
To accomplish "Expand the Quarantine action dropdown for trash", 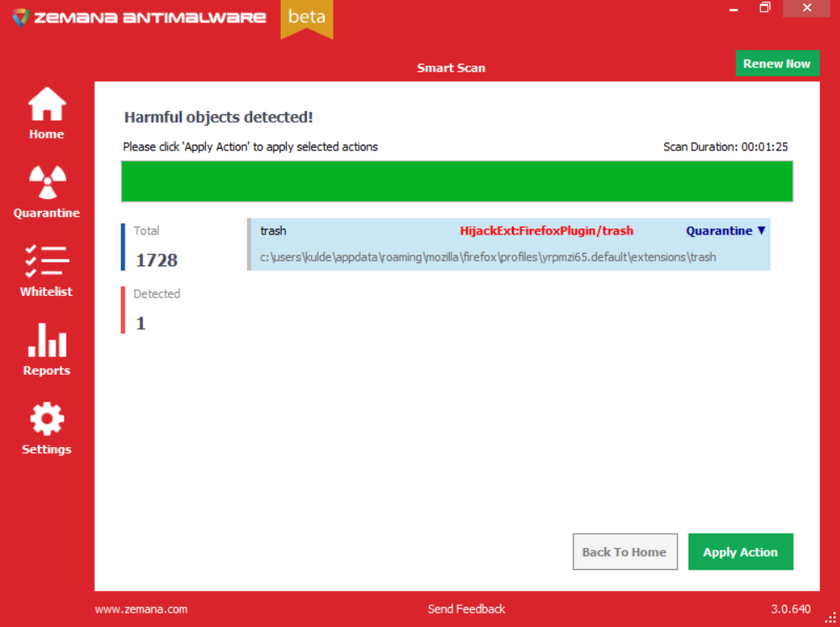I will click(726, 231).
